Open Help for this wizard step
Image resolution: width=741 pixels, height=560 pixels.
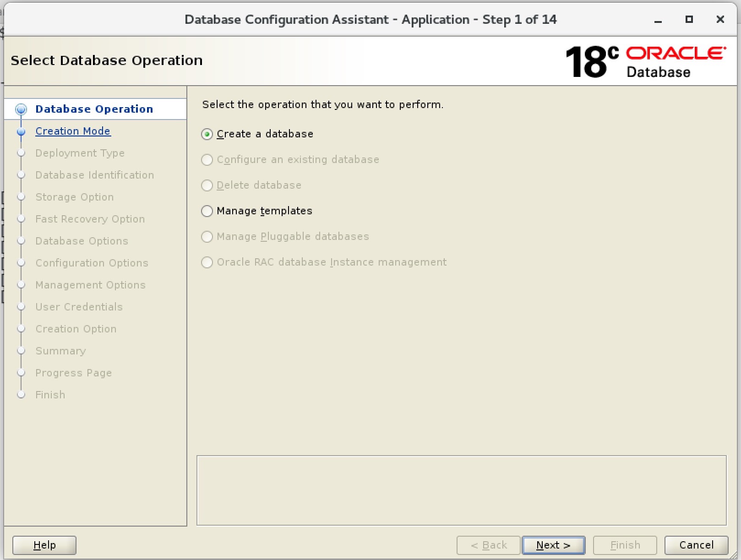point(44,545)
